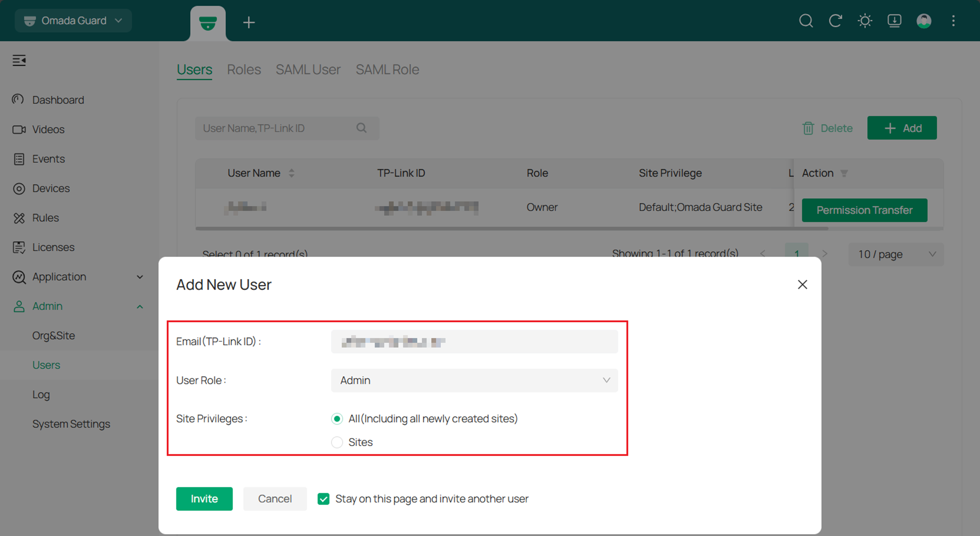The width and height of the screenshot is (980, 536).
Task: Click the Site Privilege column header
Action: [670, 173]
